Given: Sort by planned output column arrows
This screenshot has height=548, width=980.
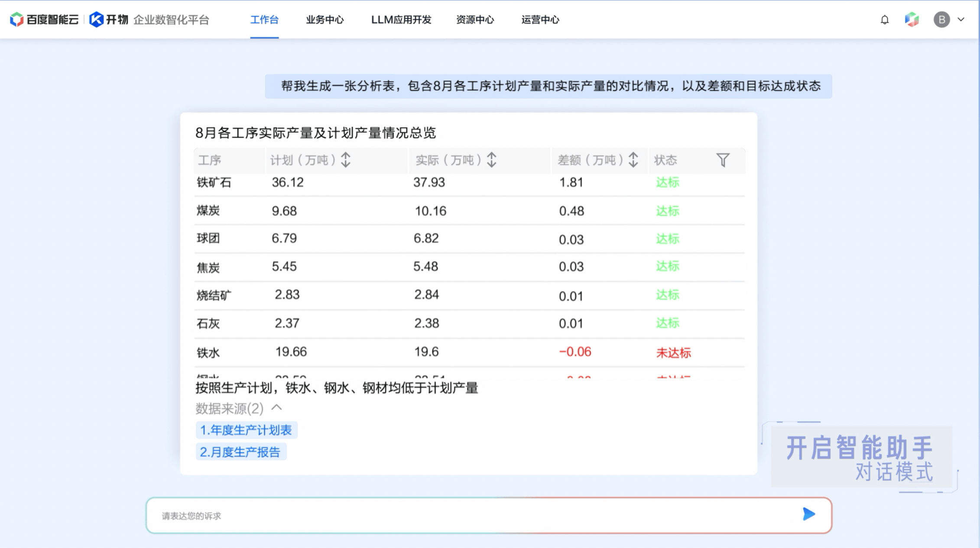Looking at the screenshot, I should tap(346, 160).
